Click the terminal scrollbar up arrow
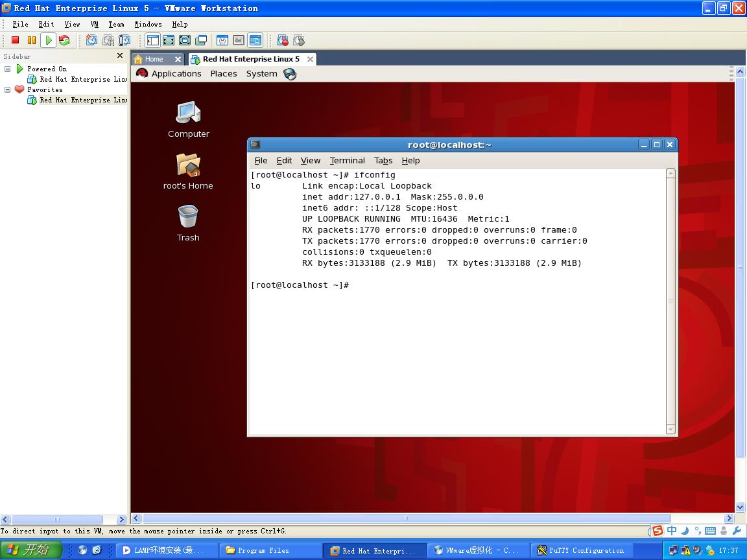The image size is (747, 560). click(670, 173)
